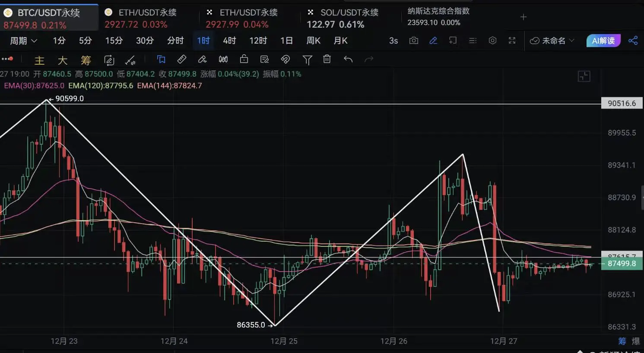
Task: Open the BTC/USDT永续 tab
Action: 49,19
